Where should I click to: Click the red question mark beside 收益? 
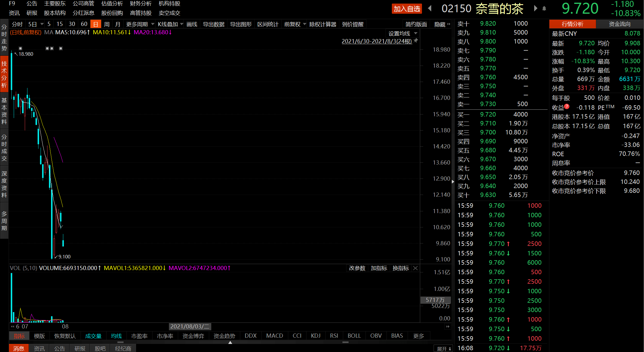[x=567, y=106]
